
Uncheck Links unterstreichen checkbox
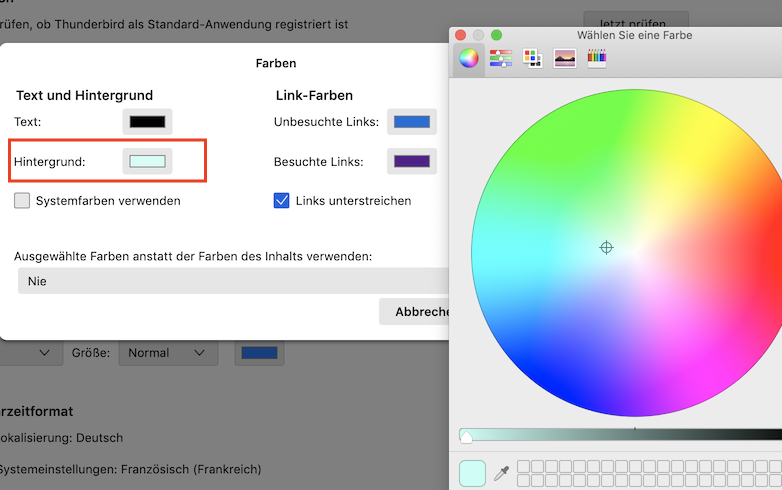[281, 201]
